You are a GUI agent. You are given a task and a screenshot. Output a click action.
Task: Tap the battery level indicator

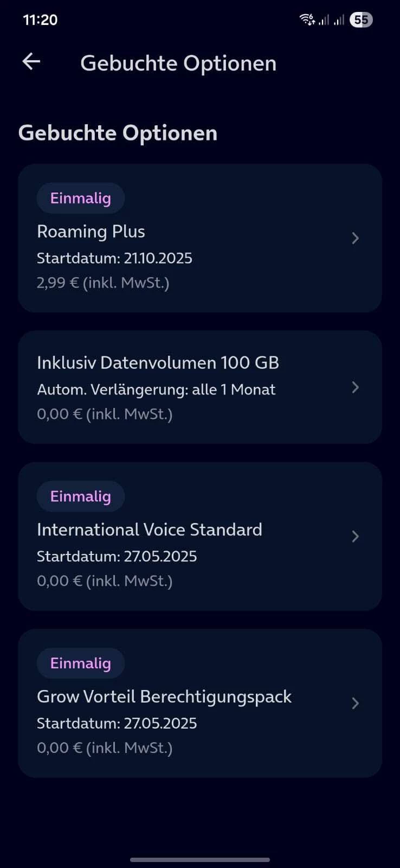[361, 20]
